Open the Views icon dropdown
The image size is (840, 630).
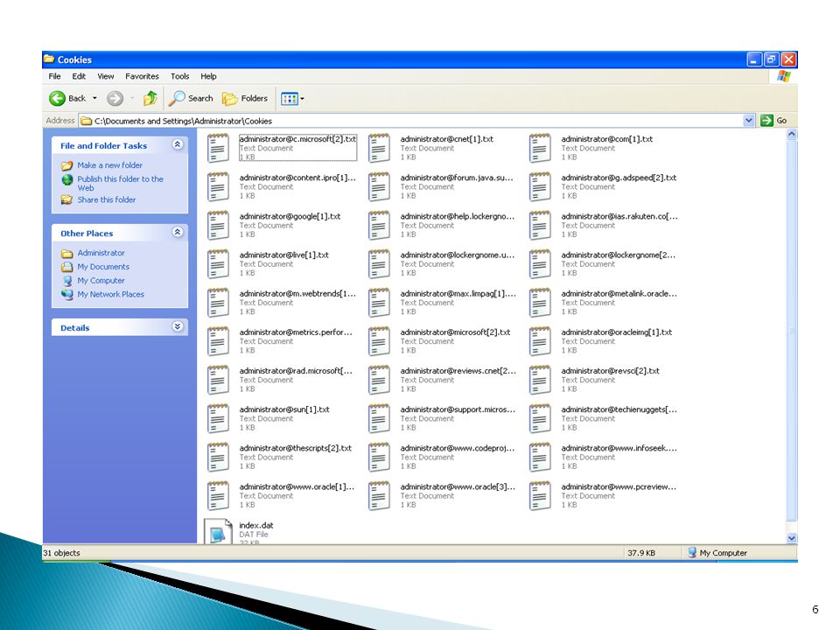coord(292,99)
